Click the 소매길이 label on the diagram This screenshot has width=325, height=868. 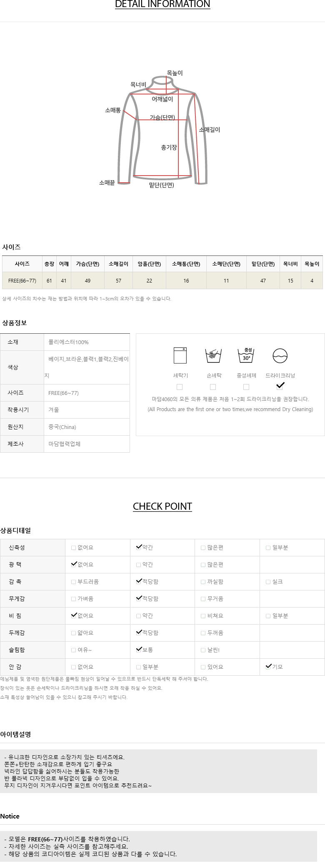click(x=210, y=130)
